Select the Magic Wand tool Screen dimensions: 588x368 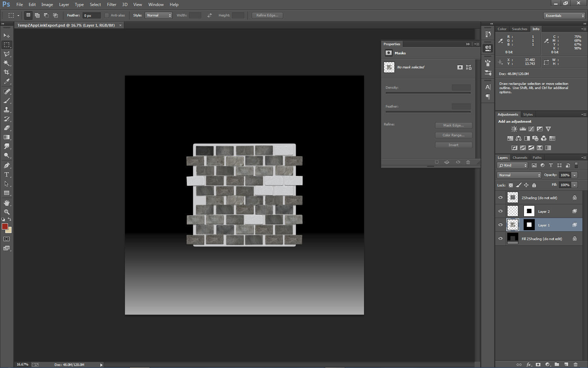coord(7,63)
